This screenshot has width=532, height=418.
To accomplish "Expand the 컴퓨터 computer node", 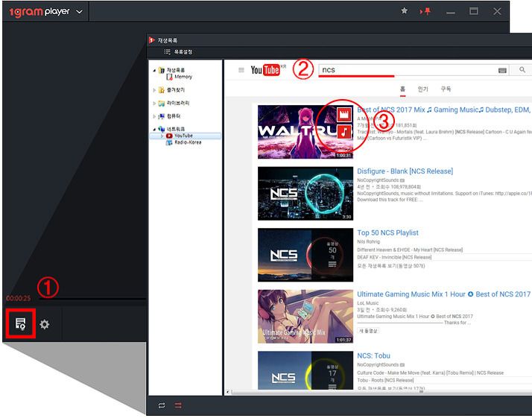I will pos(154,116).
